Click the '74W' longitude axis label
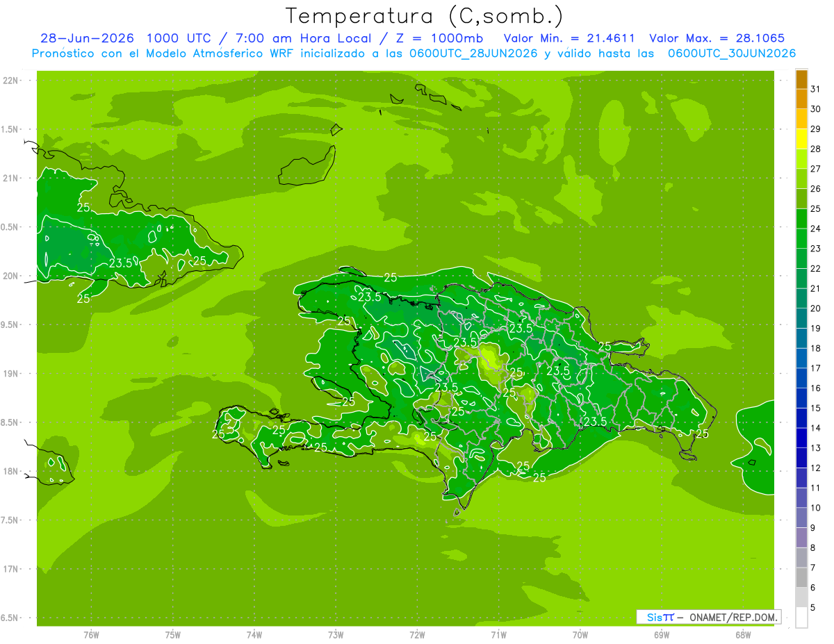834x644 pixels. click(254, 634)
